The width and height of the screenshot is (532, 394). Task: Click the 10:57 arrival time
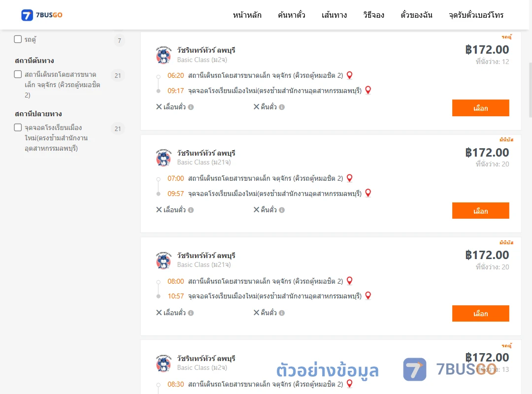(176, 296)
